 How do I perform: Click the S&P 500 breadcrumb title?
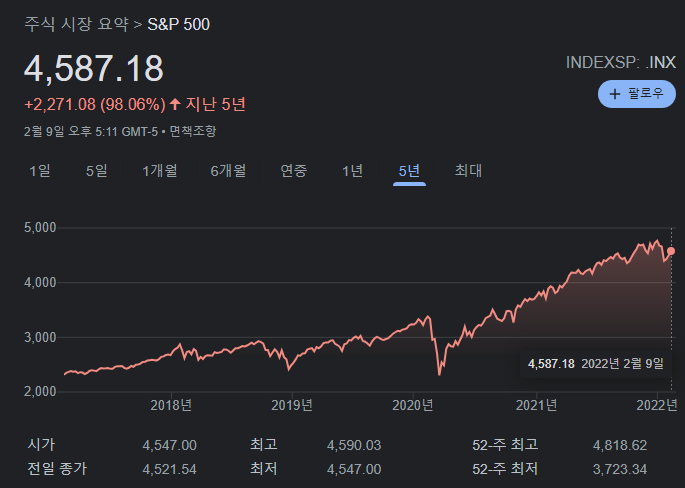(x=179, y=24)
